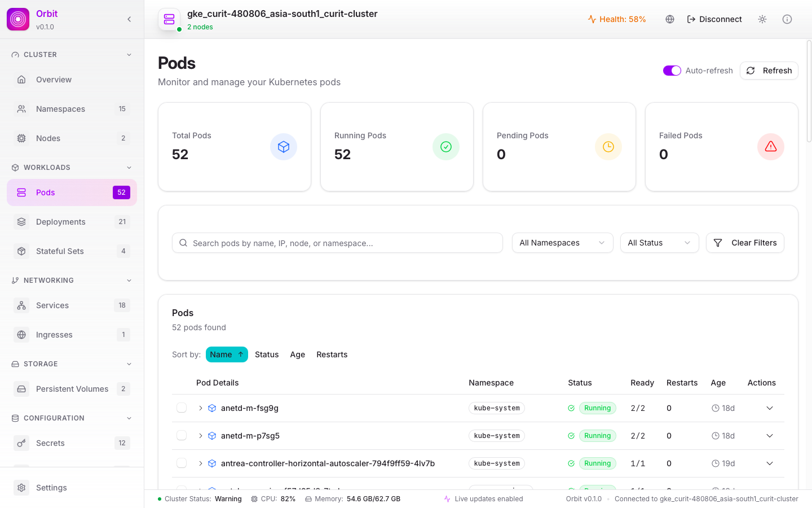Click the Overview home icon
Image resolution: width=812 pixels, height=508 pixels.
point(21,80)
